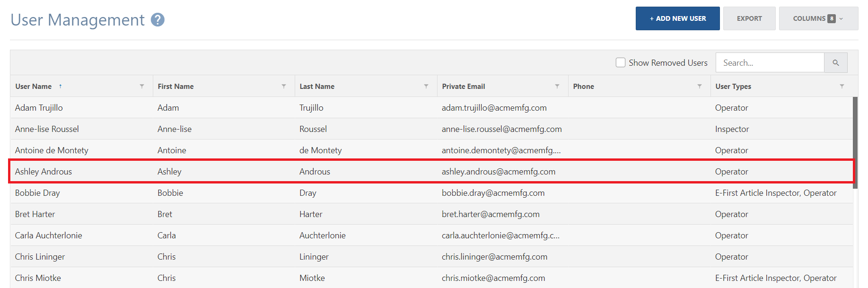
Task: Select the Chris Miotke user name cell
Action: (81, 278)
